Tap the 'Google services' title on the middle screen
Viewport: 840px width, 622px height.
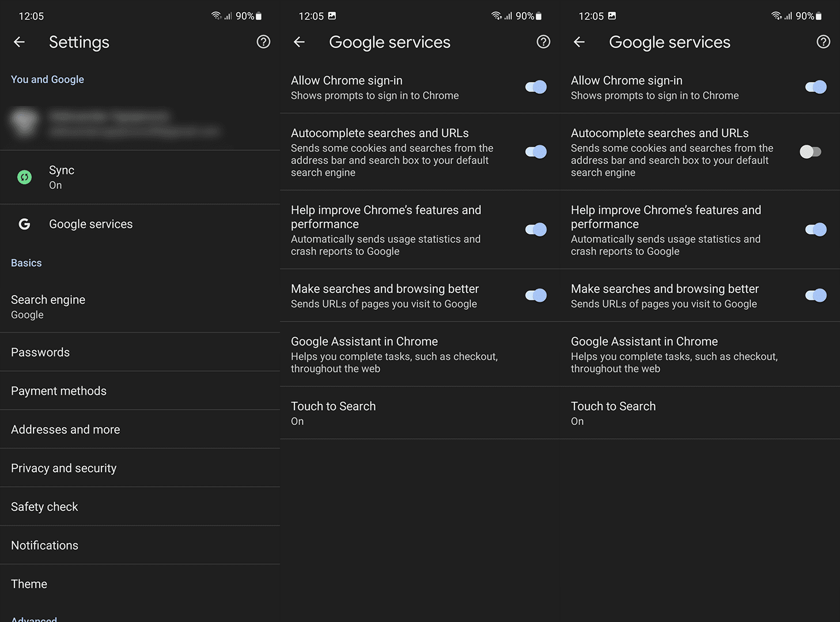389,42
